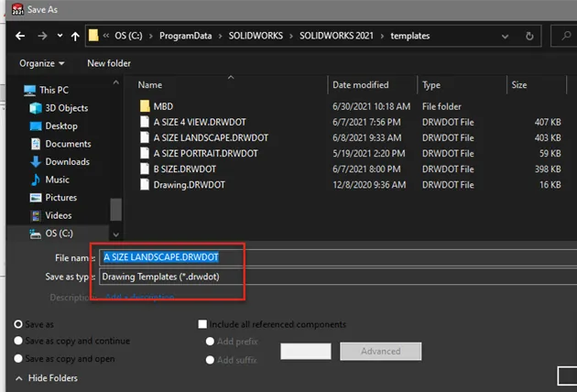577x392 pixels.
Task: Open Documents in navigation pane
Action: point(60,144)
